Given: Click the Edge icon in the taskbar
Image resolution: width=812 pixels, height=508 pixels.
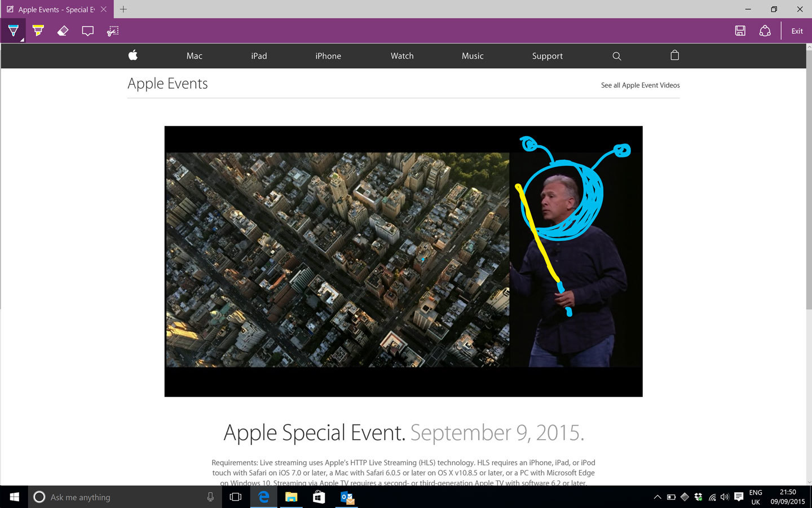Looking at the screenshot, I should tap(263, 497).
